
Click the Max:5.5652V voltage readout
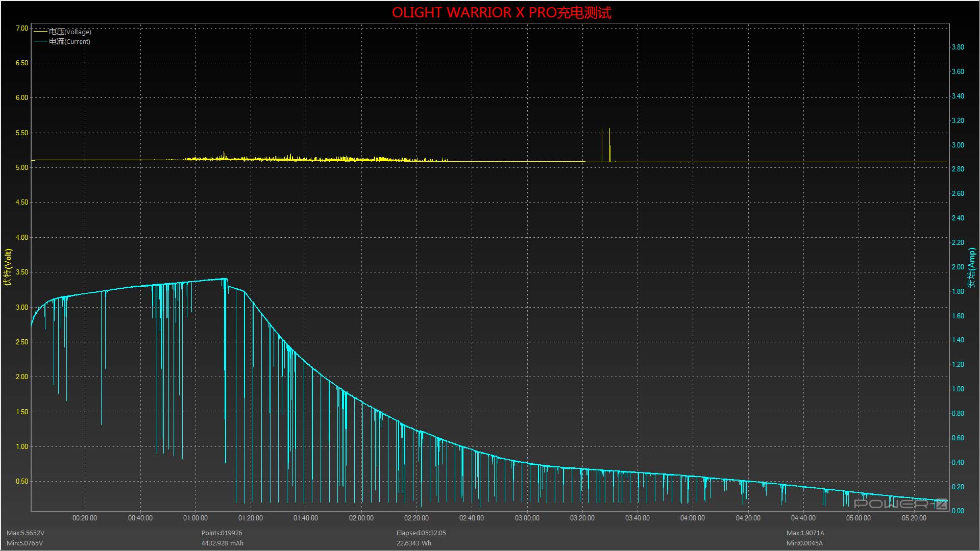pos(26,533)
